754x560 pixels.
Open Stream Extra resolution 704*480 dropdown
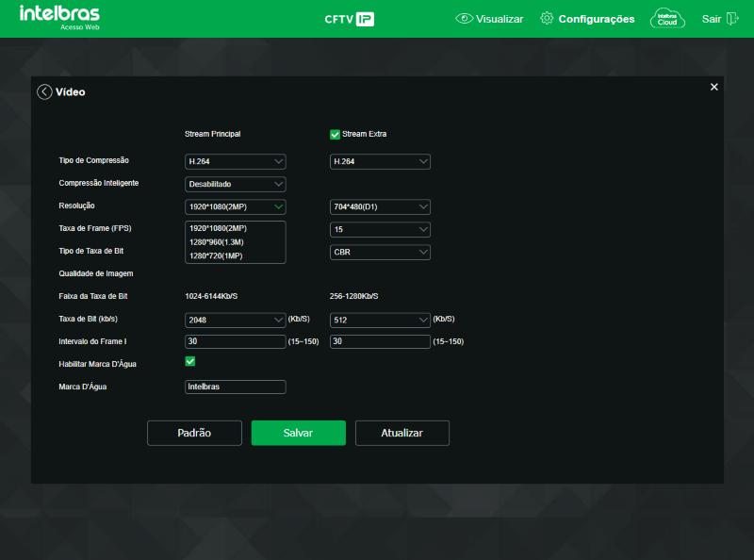coord(380,206)
